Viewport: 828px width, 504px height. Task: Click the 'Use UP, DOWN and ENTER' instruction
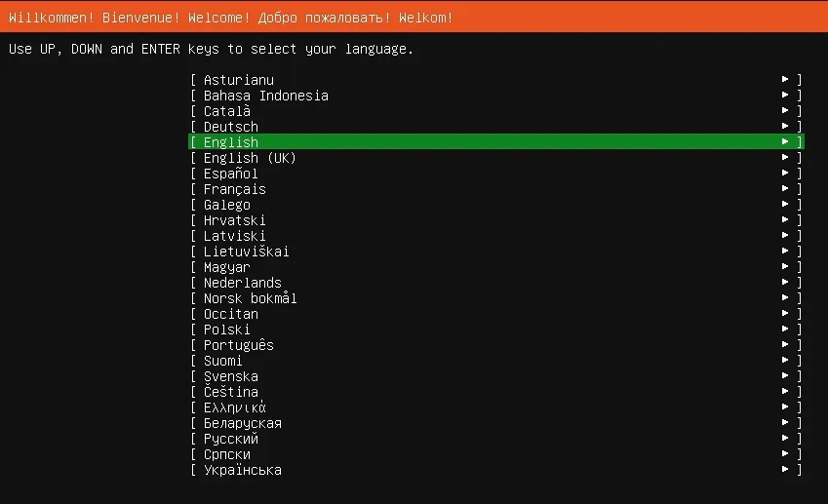pyautogui.click(x=212, y=49)
